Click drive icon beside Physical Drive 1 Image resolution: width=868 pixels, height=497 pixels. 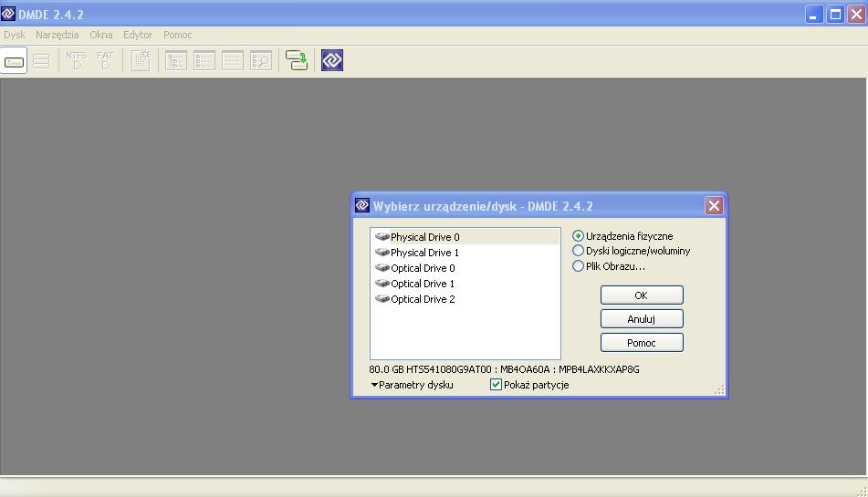pos(382,252)
